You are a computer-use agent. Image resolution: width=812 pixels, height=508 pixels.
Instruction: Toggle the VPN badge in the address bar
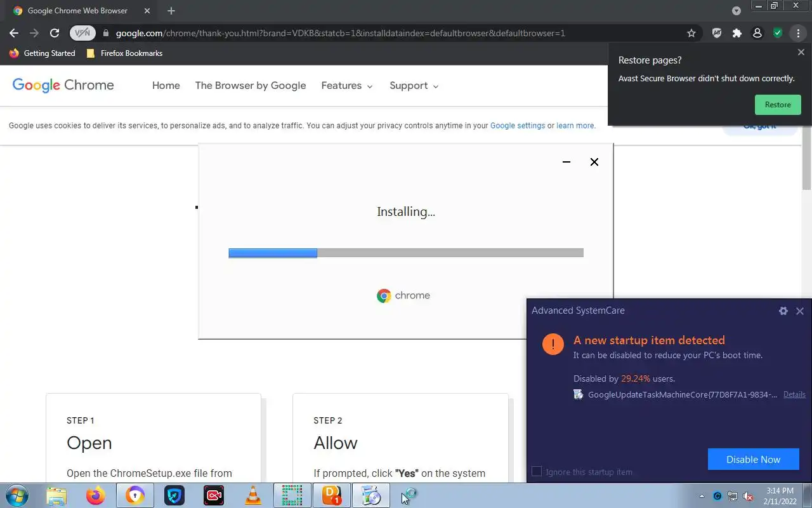[x=82, y=33]
